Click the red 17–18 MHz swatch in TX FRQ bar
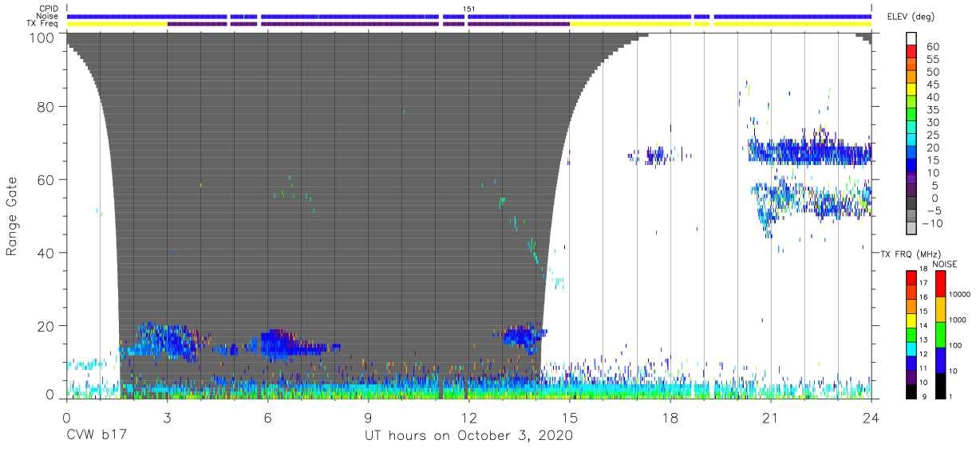 tap(911, 277)
